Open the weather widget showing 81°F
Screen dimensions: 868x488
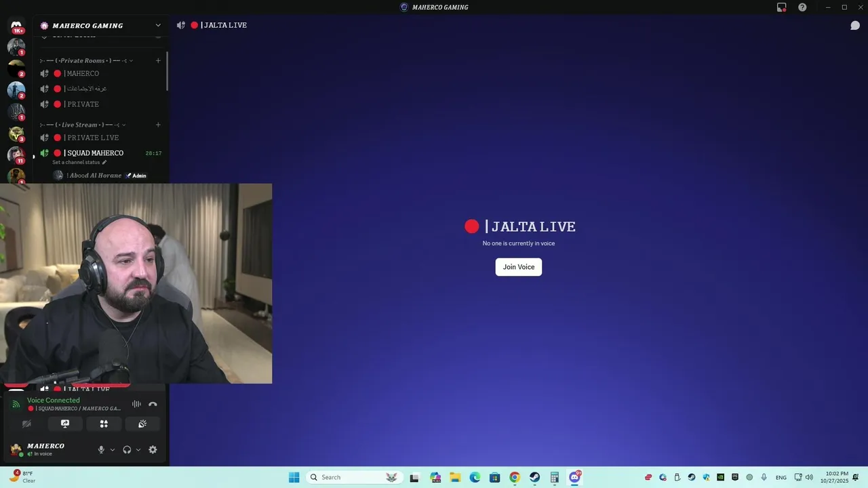(x=22, y=477)
